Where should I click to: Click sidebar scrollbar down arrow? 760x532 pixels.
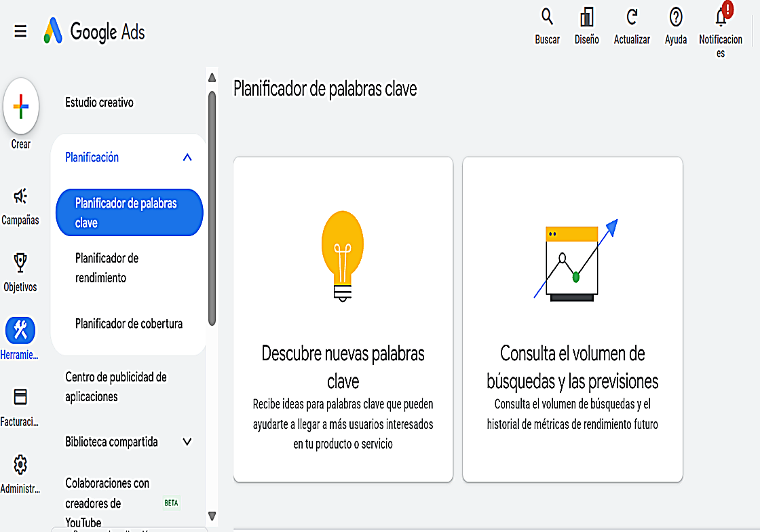pyautogui.click(x=212, y=516)
